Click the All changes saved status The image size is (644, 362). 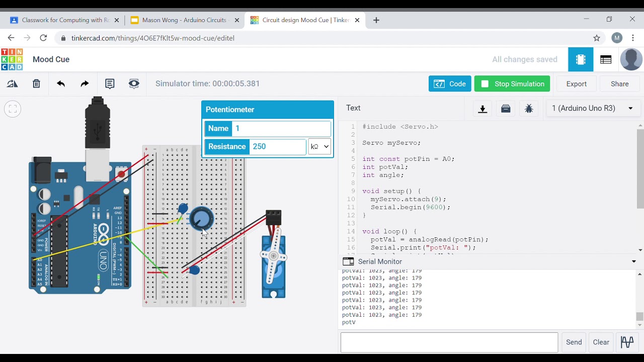525,59
